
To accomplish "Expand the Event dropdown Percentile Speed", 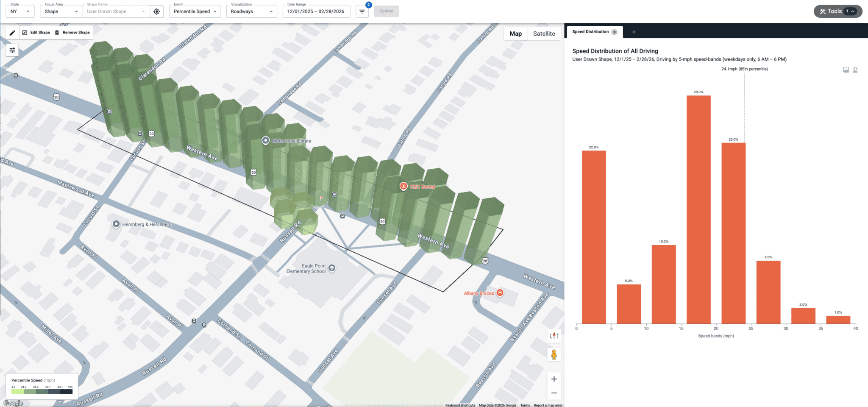I will [x=195, y=11].
